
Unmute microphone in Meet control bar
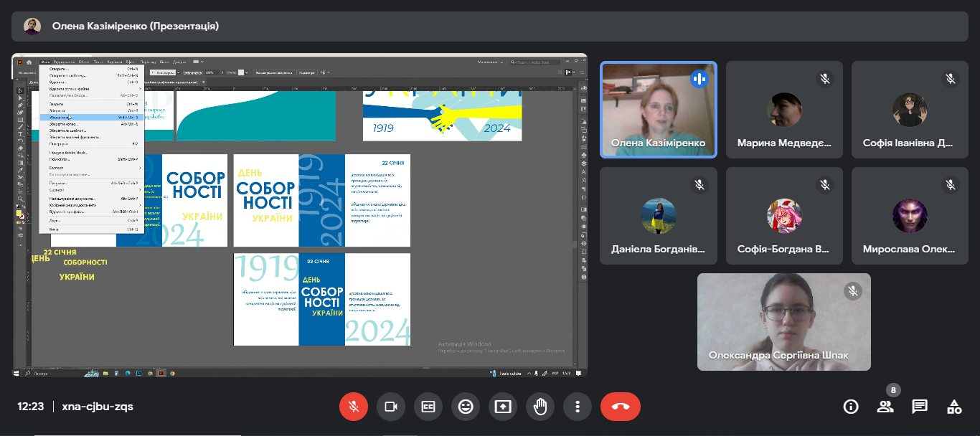(x=354, y=407)
